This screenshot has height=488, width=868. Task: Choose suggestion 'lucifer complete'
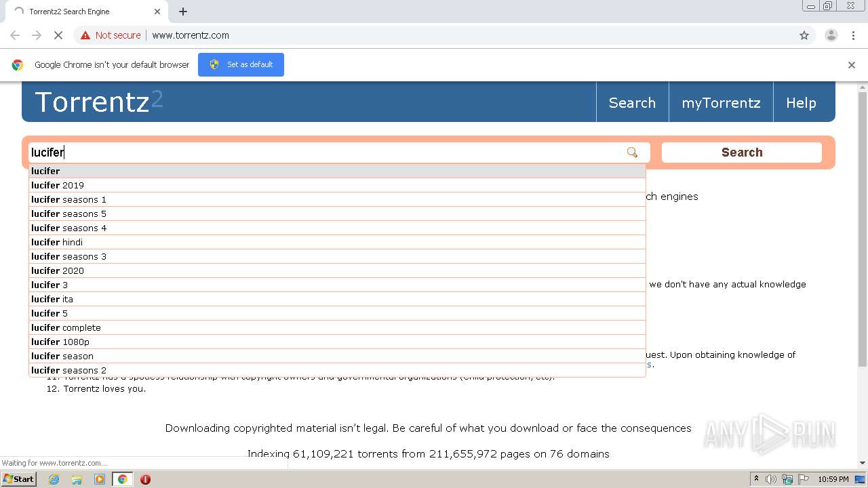pyautogui.click(x=337, y=327)
